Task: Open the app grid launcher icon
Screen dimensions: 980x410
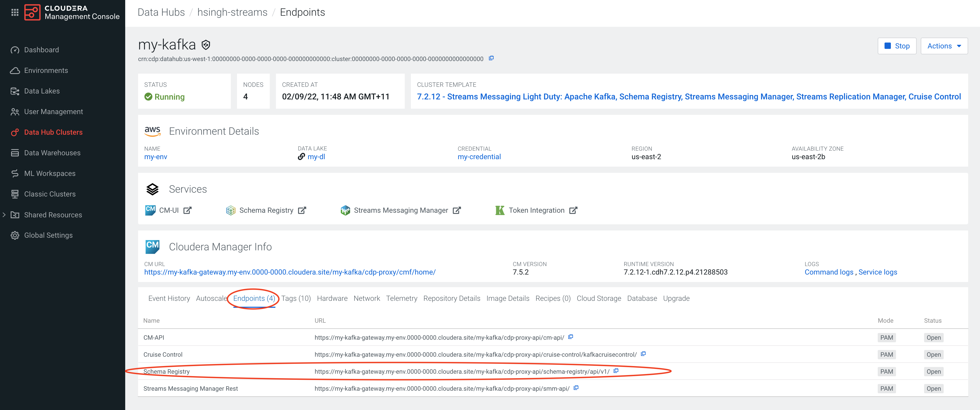Action: (x=15, y=13)
